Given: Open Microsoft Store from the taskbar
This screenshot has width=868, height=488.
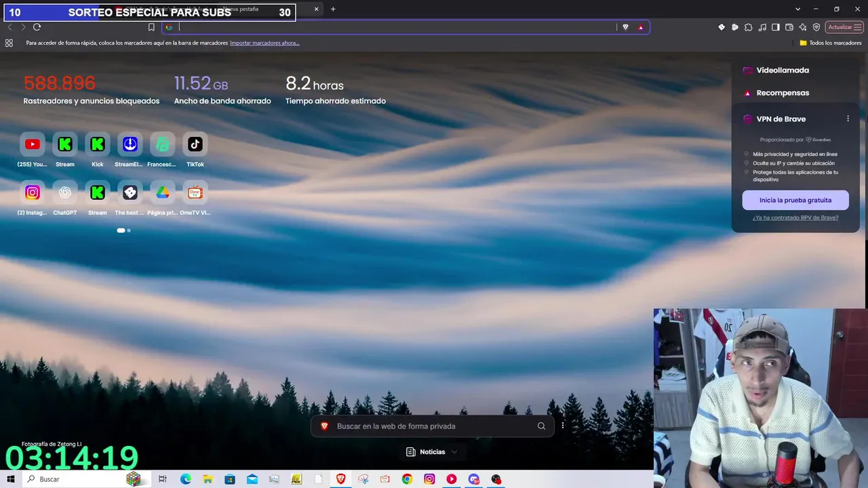Looking at the screenshot, I should point(230,479).
